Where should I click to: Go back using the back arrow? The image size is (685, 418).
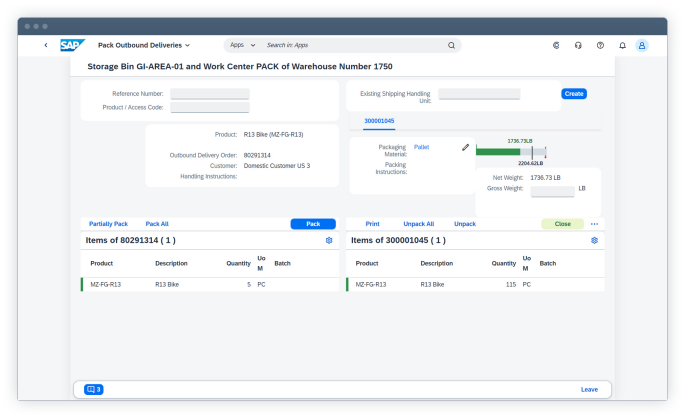pyautogui.click(x=45, y=45)
